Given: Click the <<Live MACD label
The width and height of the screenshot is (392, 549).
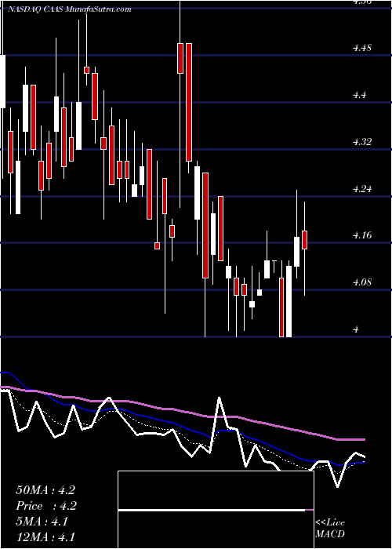Looking at the screenshot, I should tap(330, 529).
